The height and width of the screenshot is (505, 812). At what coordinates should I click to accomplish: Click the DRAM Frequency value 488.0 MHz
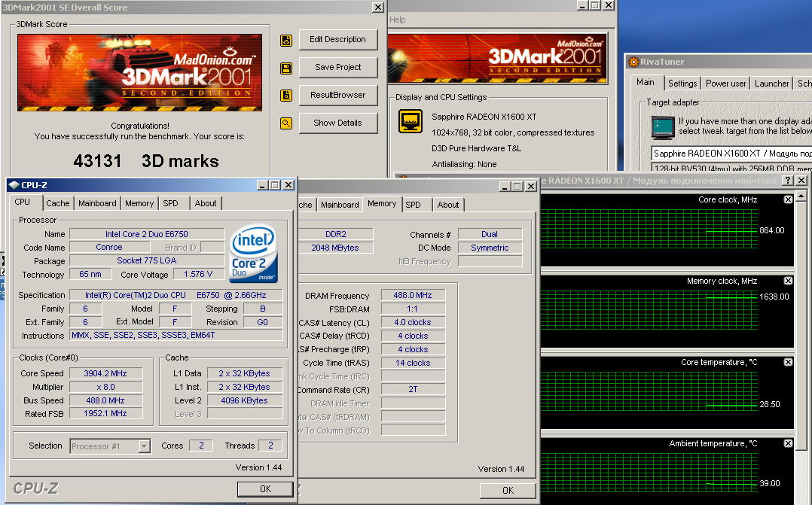click(413, 295)
